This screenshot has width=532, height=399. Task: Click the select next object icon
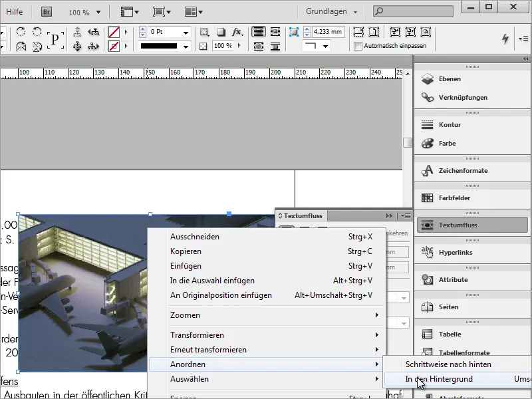(93, 46)
